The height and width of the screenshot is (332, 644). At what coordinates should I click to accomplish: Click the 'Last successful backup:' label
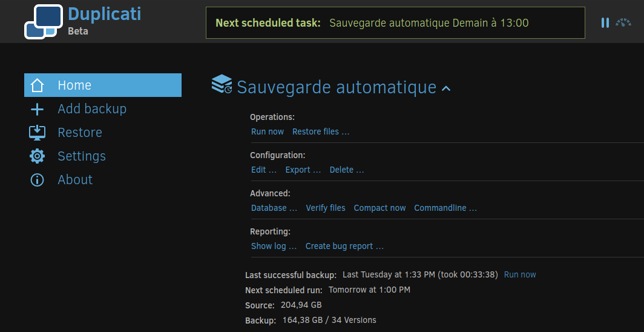[291, 275]
